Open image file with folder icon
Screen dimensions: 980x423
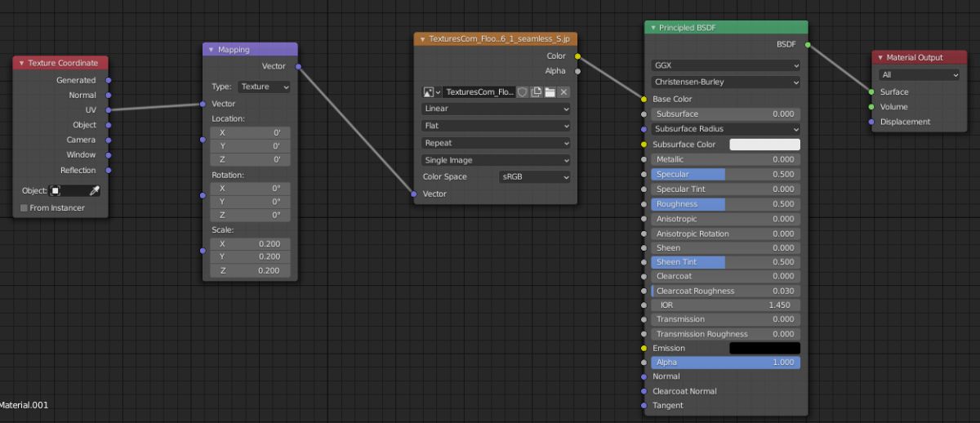[x=550, y=92]
